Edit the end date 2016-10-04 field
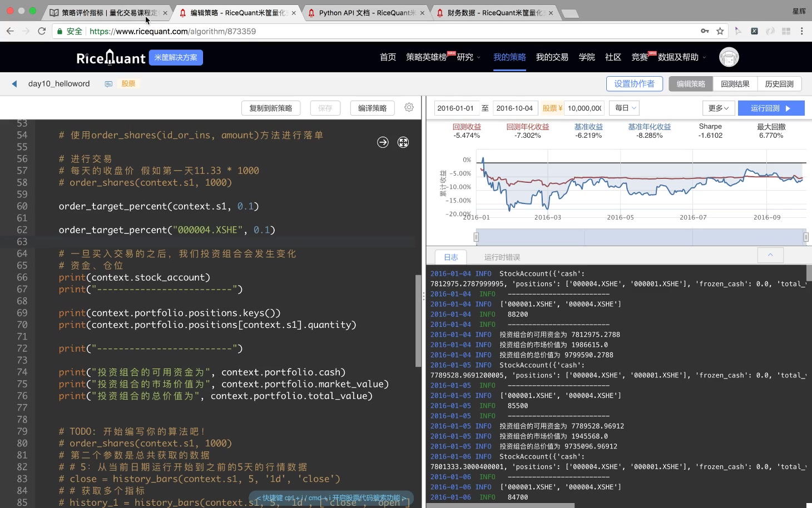The height and width of the screenshot is (508, 812). coord(515,108)
